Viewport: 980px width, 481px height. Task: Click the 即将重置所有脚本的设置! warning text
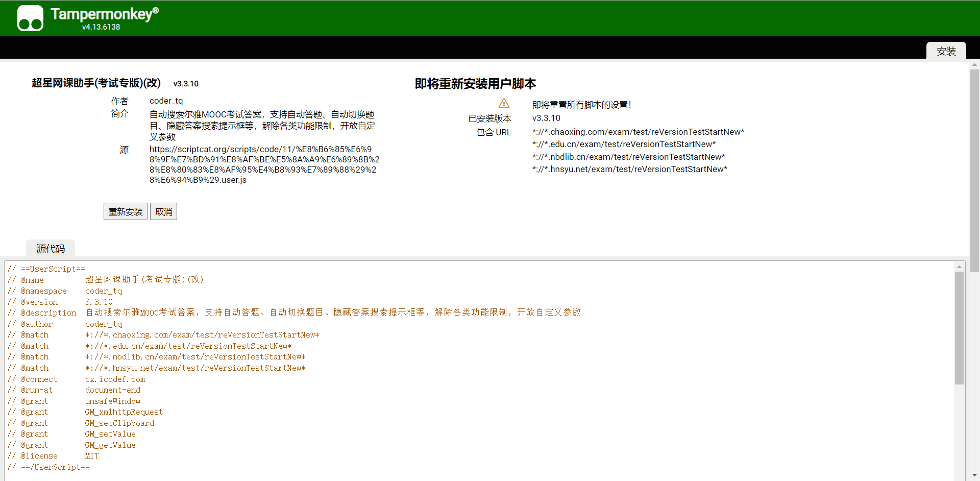point(582,105)
